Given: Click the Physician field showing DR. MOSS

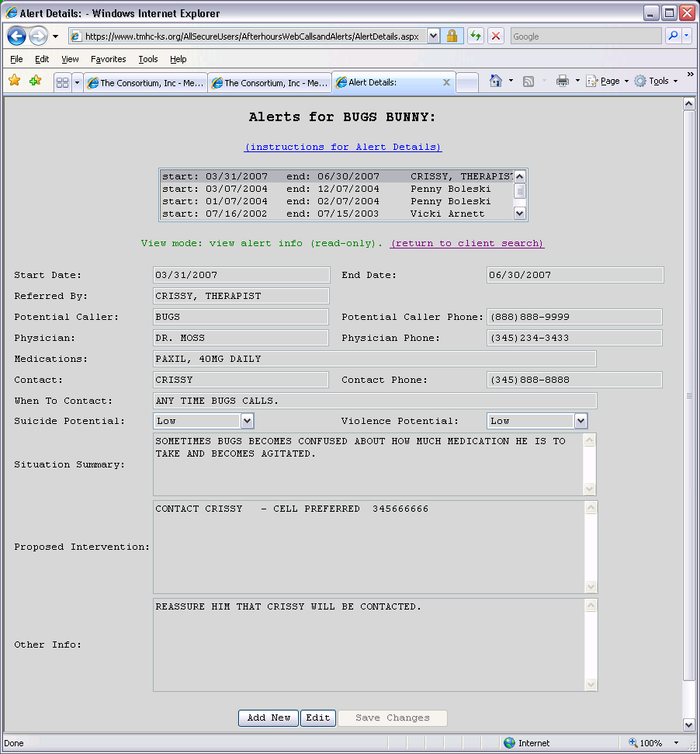Looking at the screenshot, I should click(x=241, y=338).
